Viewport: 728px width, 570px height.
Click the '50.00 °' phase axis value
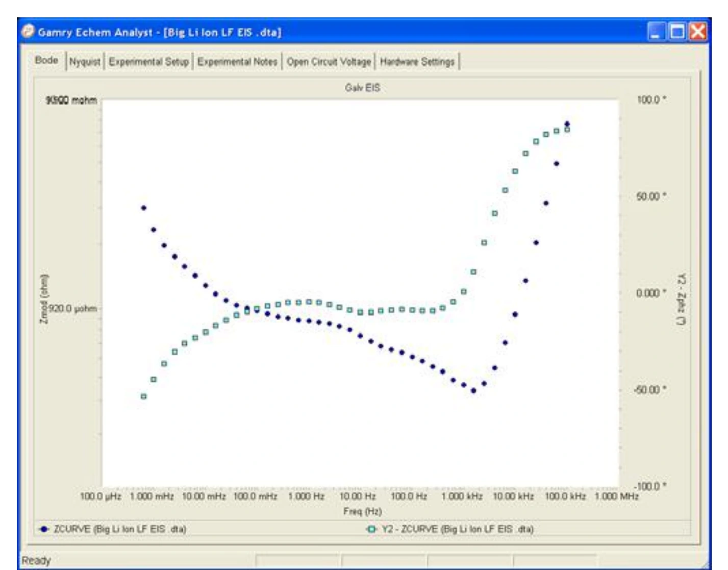(651, 196)
